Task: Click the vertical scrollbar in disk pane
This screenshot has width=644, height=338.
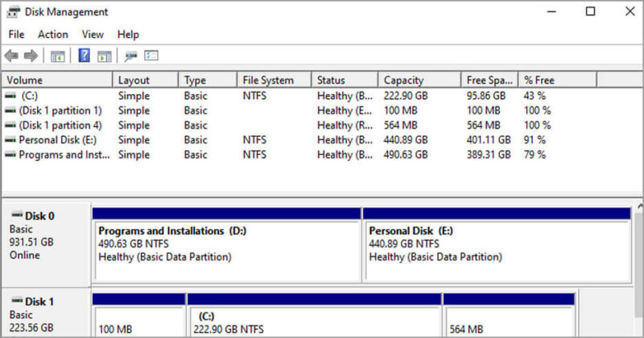Action: 639,263
